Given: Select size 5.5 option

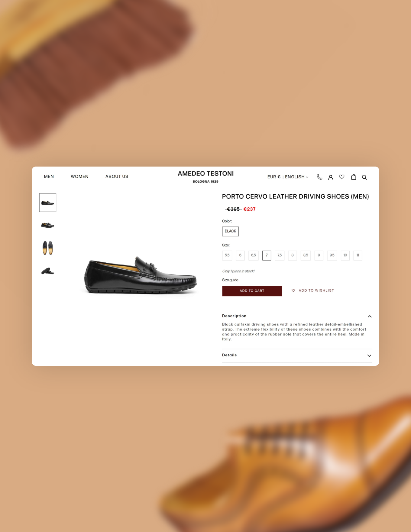Looking at the screenshot, I should click(x=227, y=255).
